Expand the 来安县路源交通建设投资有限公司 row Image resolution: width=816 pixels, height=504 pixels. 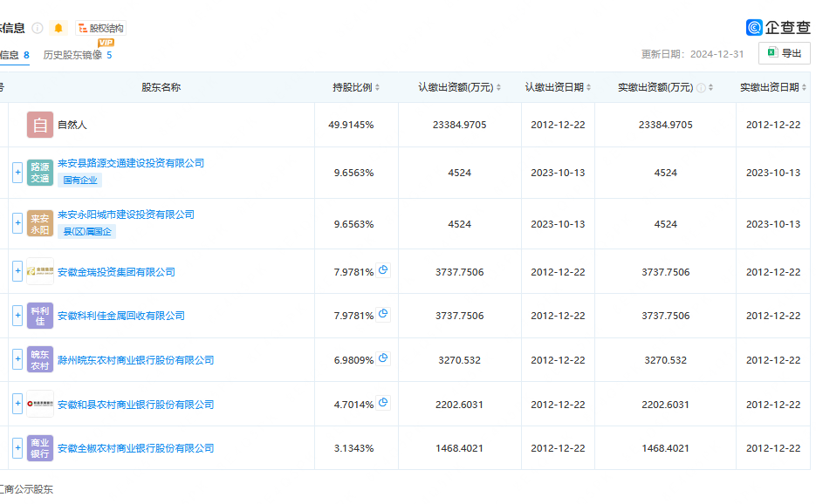pyautogui.click(x=17, y=173)
